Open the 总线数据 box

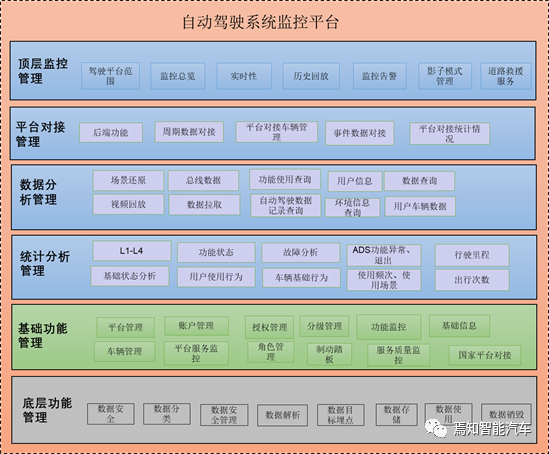pyautogui.click(x=203, y=180)
